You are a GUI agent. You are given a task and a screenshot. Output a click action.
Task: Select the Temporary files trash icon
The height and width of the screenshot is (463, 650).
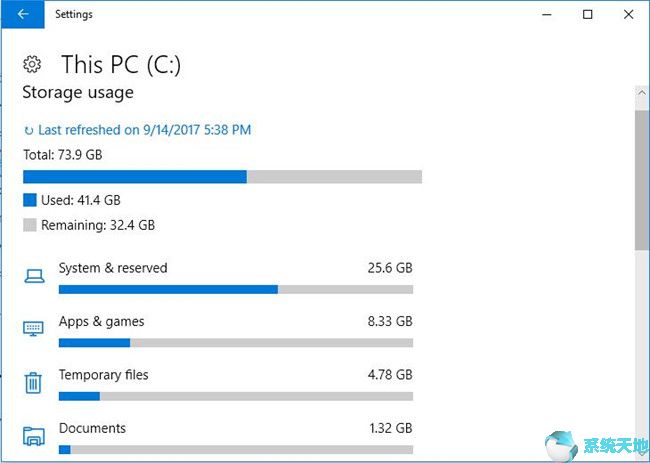coord(33,382)
